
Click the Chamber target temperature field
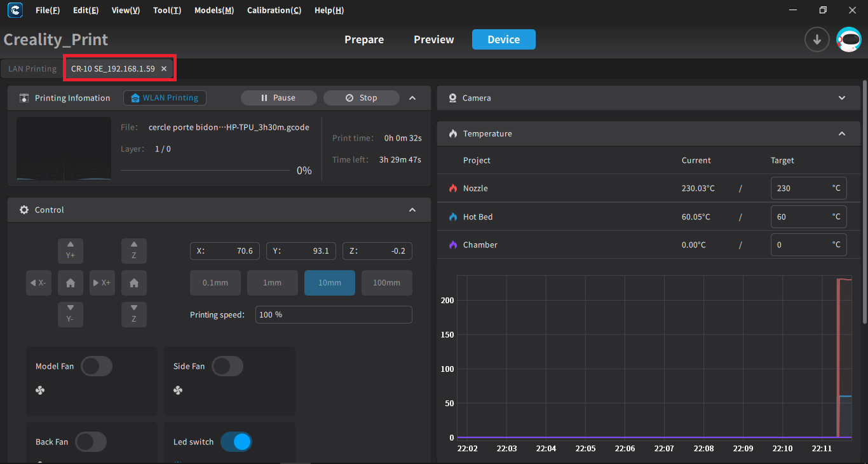pyautogui.click(x=808, y=245)
